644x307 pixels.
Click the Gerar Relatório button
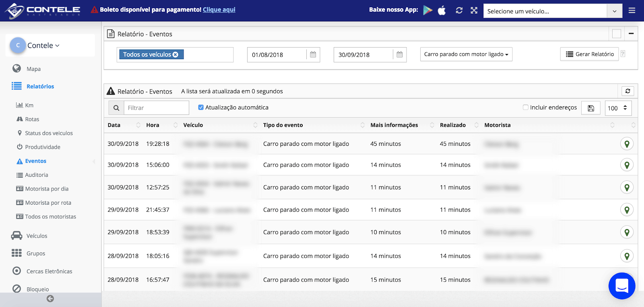click(x=589, y=54)
